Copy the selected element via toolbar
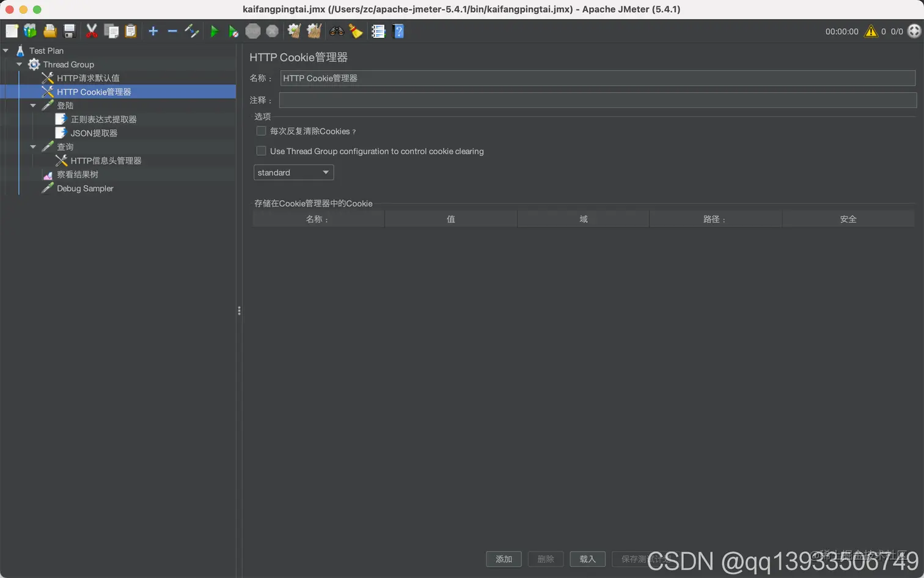Image resolution: width=924 pixels, height=578 pixels. (111, 31)
